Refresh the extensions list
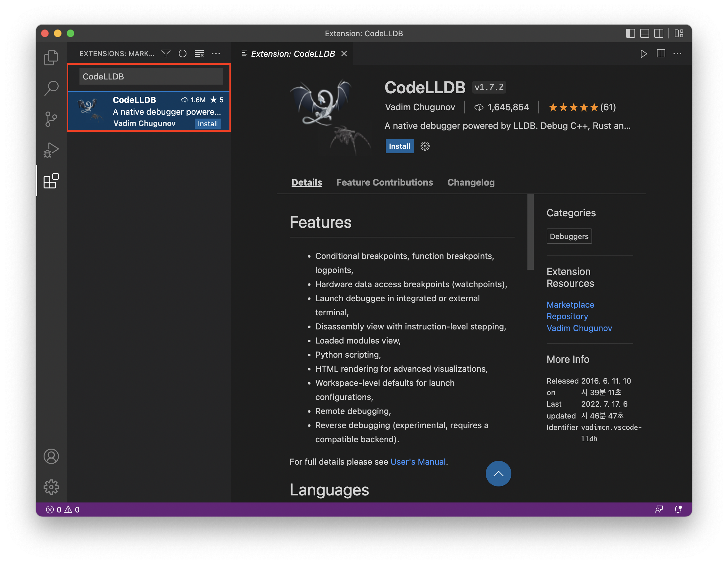Viewport: 728px width, 564px height. [x=182, y=54]
